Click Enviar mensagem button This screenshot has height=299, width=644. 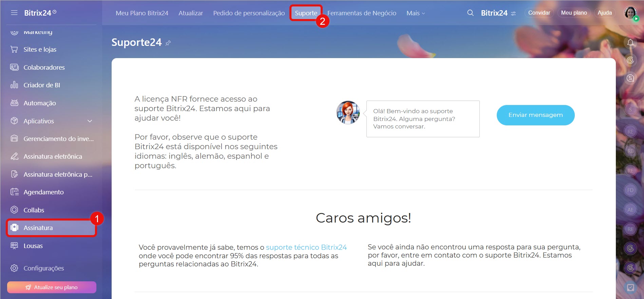tap(535, 115)
